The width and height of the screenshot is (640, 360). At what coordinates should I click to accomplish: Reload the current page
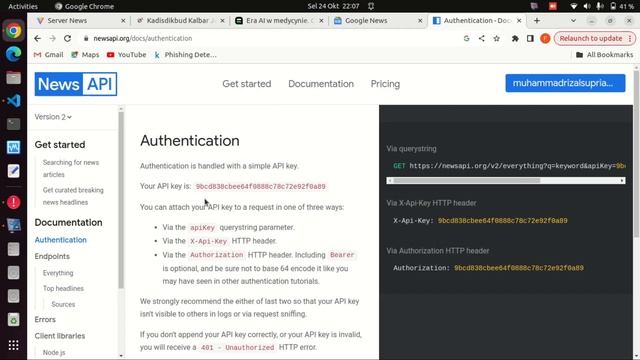[67, 38]
